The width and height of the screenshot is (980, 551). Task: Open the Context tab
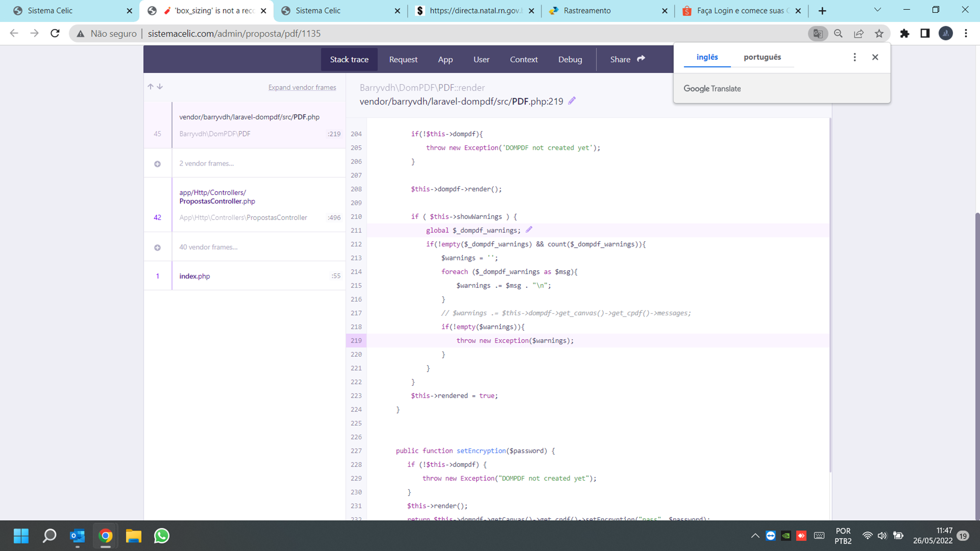coord(523,60)
